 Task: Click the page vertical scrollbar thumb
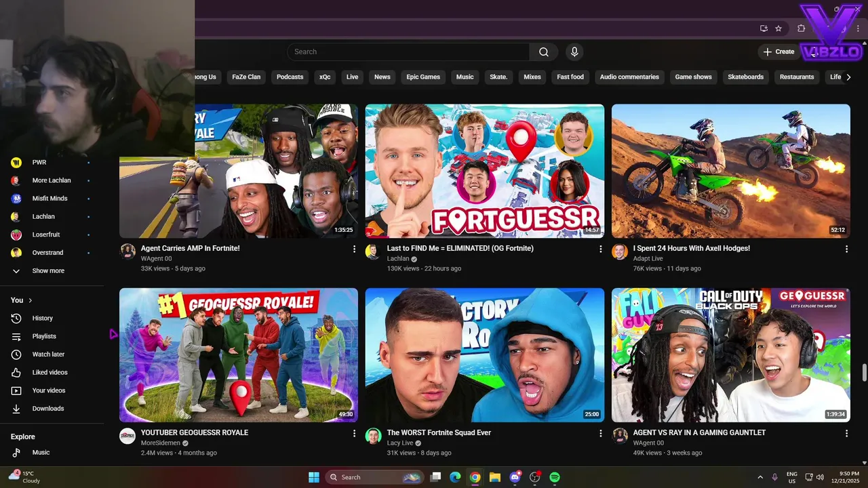point(864,373)
